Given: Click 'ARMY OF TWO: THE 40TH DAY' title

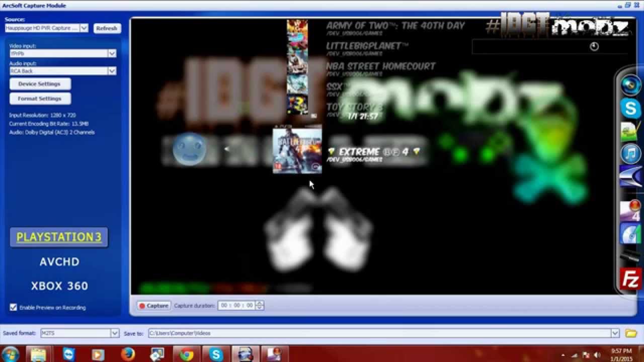Looking at the screenshot, I should coord(395,26).
